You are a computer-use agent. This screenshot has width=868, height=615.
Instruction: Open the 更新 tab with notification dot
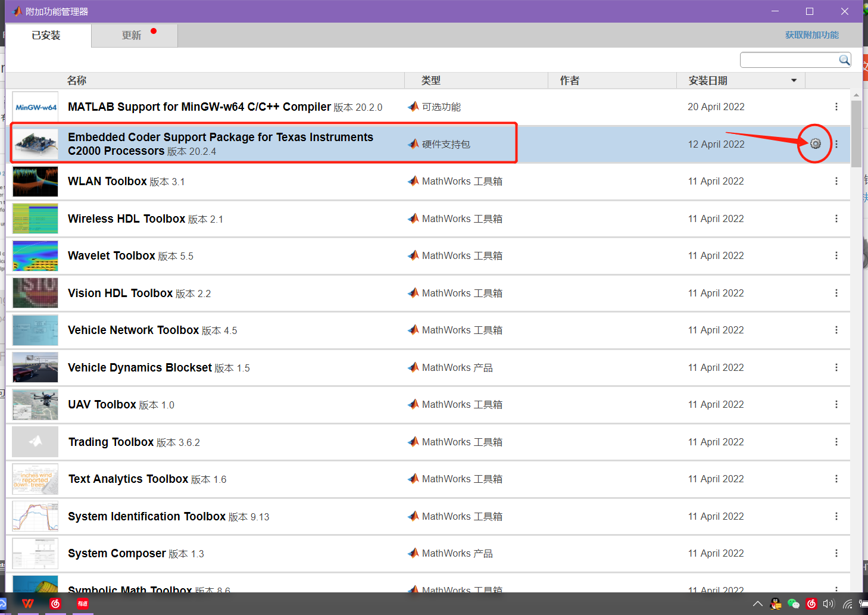(x=133, y=35)
